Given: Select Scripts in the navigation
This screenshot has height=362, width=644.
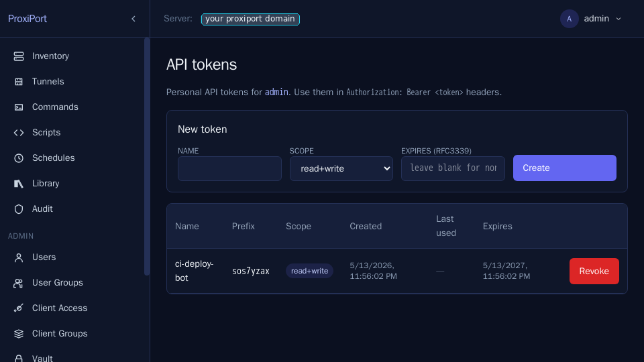Looking at the screenshot, I should pyautogui.click(x=46, y=132).
